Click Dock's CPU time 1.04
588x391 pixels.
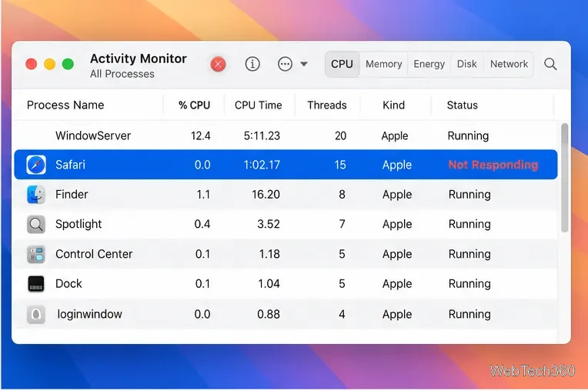tap(269, 284)
